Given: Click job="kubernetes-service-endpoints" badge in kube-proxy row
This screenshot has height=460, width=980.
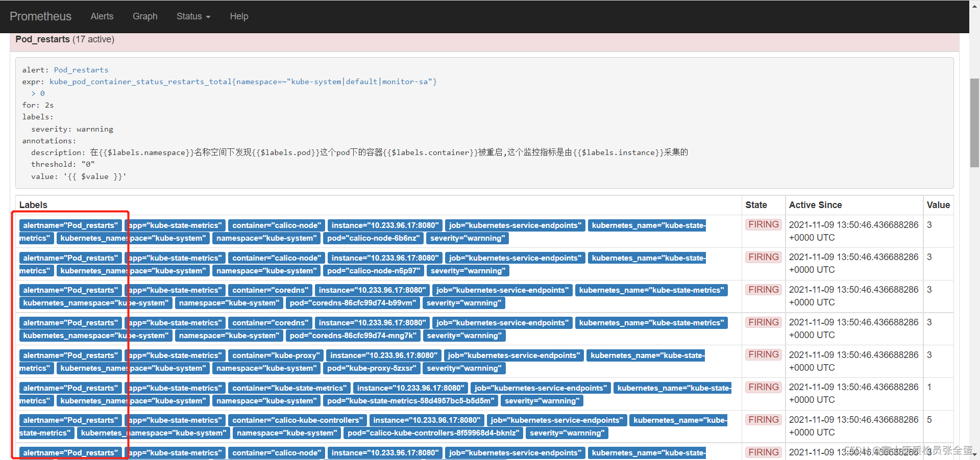Looking at the screenshot, I should coord(513,355).
